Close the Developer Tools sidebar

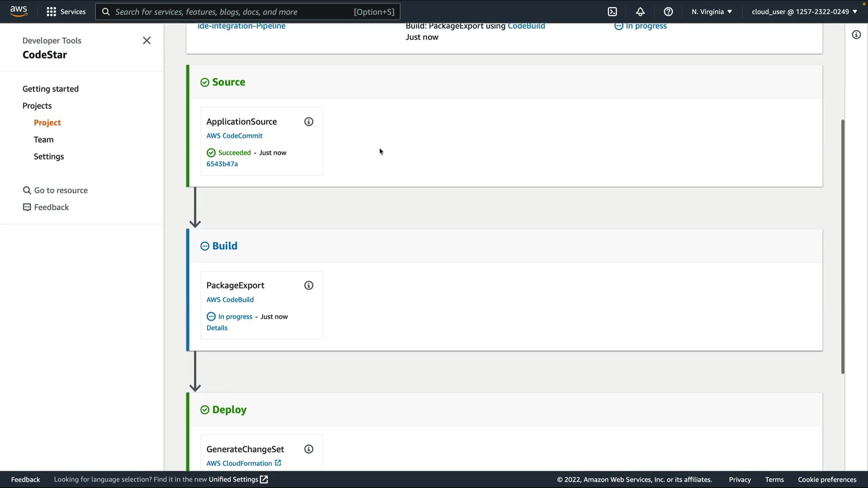(146, 41)
